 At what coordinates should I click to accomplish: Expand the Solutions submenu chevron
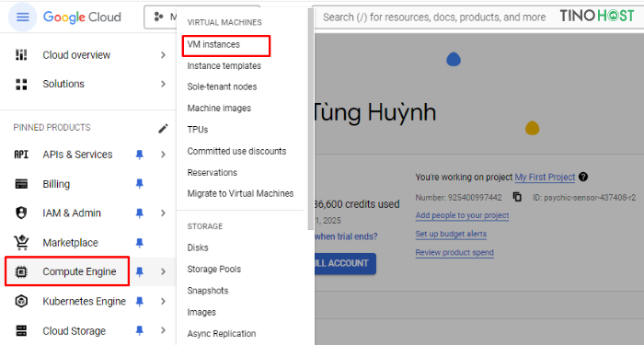(x=163, y=85)
